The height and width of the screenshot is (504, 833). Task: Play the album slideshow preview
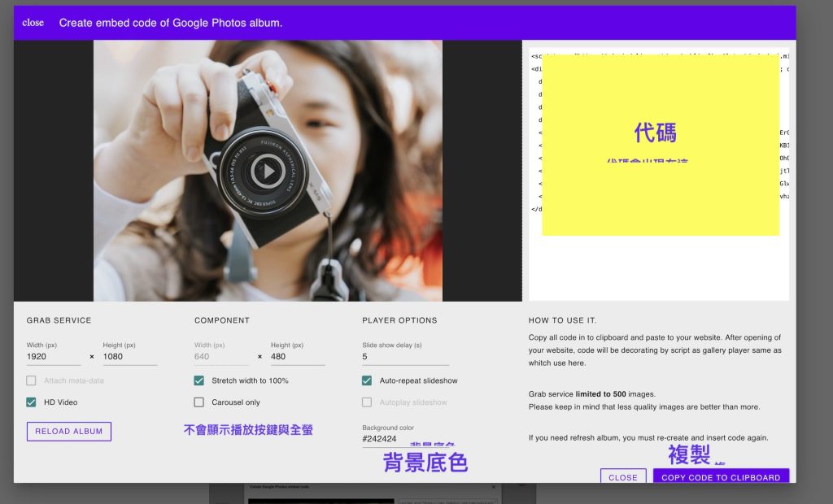point(268,171)
